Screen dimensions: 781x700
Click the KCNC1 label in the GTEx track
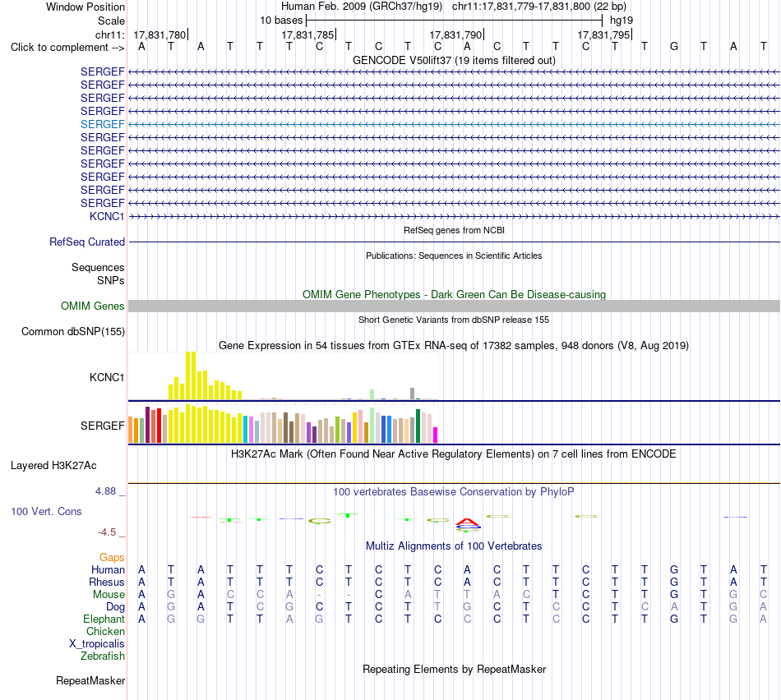coord(107,377)
